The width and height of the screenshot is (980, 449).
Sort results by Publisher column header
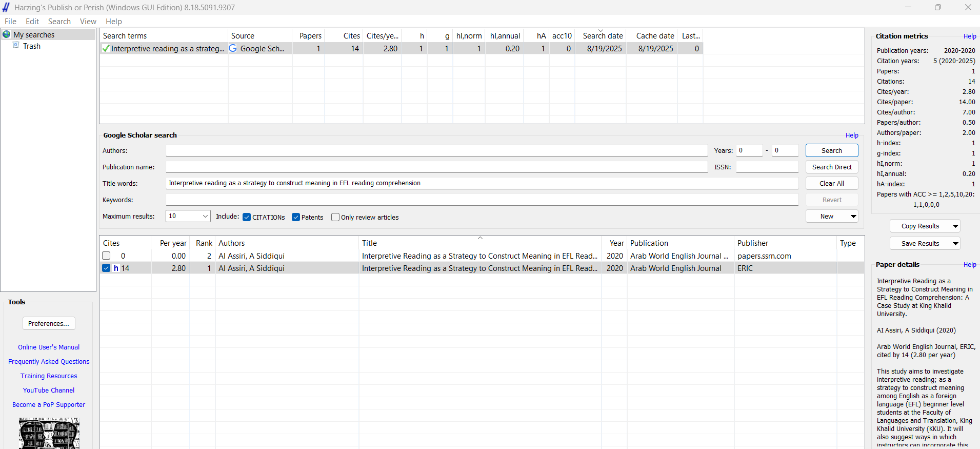pyautogui.click(x=785, y=243)
